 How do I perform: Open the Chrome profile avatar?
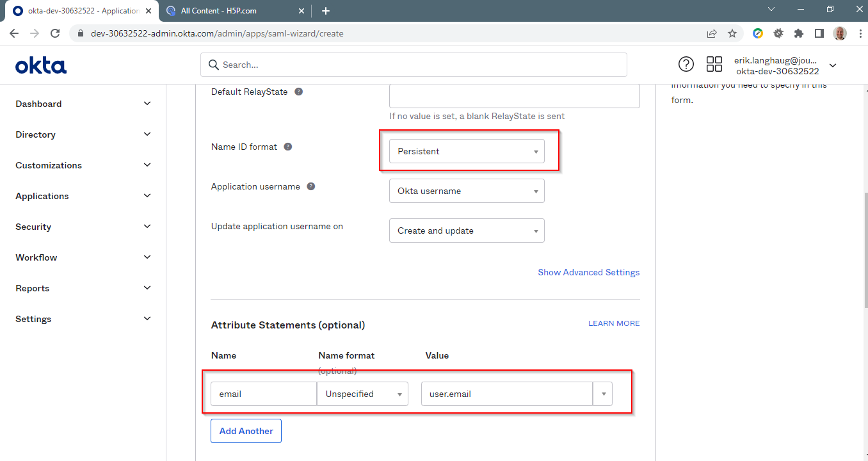coord(840,33)
